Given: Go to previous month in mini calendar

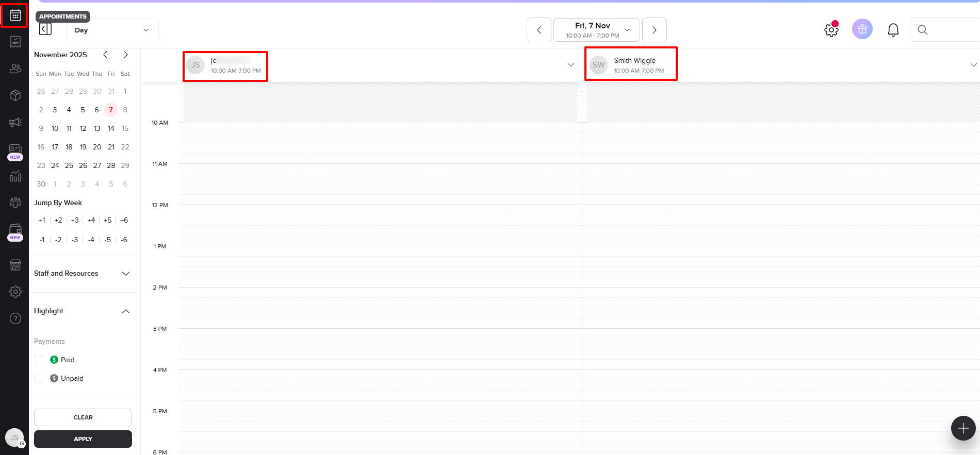Looking at the screenshot, I should 105,55.
